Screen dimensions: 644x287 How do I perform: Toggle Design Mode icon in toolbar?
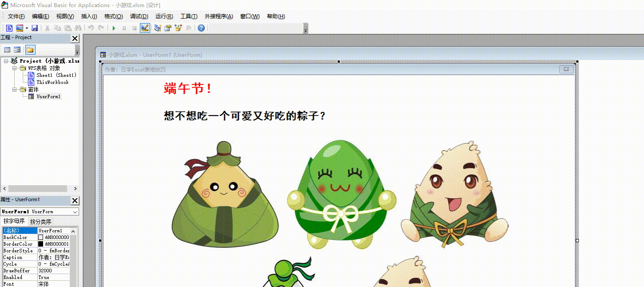tap(145, 28)
